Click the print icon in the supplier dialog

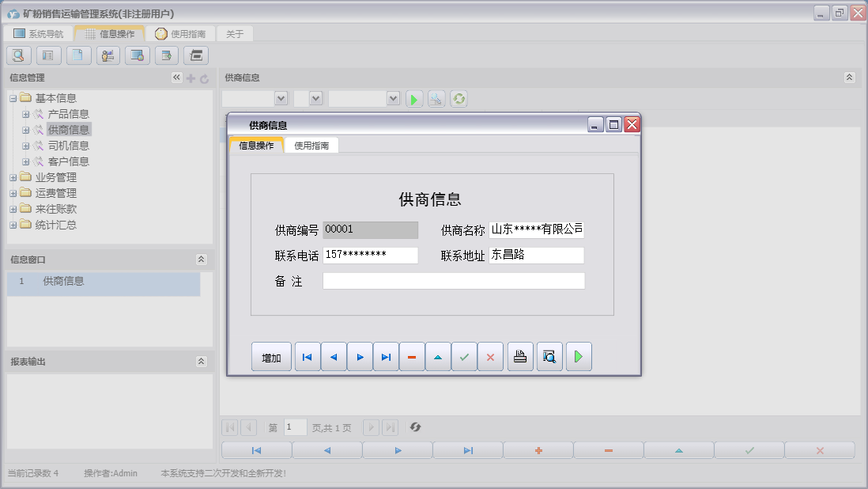click(519, 357)
